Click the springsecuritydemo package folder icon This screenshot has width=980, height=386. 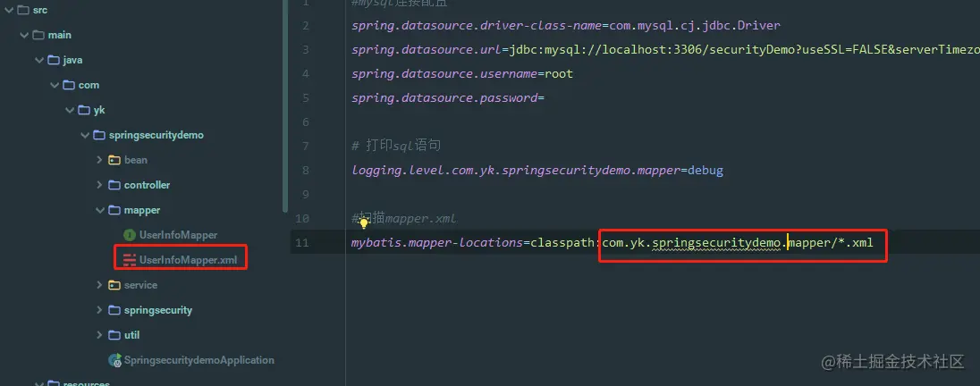98,135
